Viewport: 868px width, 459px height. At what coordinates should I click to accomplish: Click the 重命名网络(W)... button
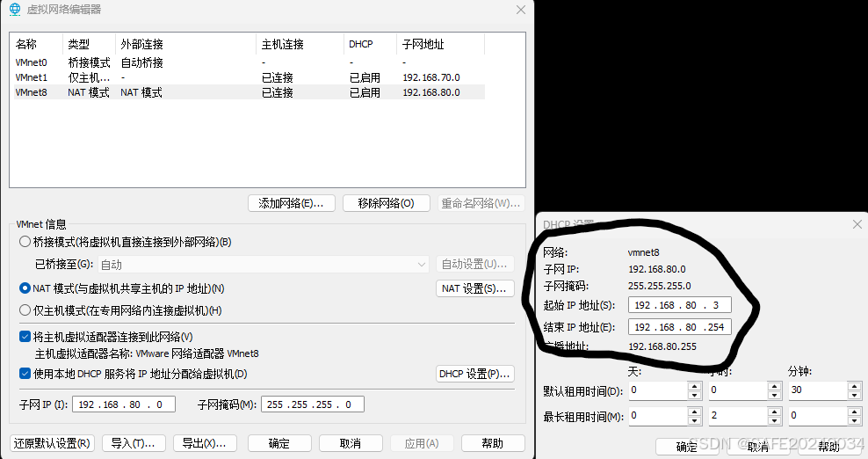point(481,203)
